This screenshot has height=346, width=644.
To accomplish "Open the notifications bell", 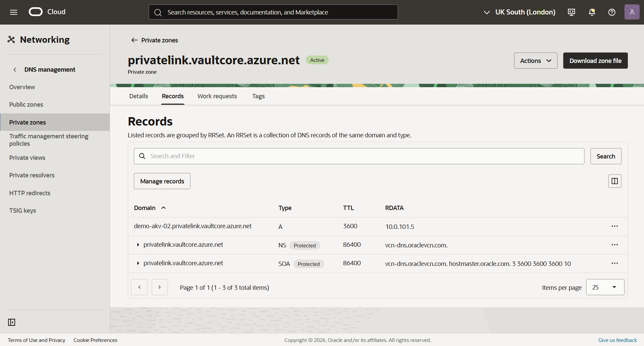I will point(592,12).
